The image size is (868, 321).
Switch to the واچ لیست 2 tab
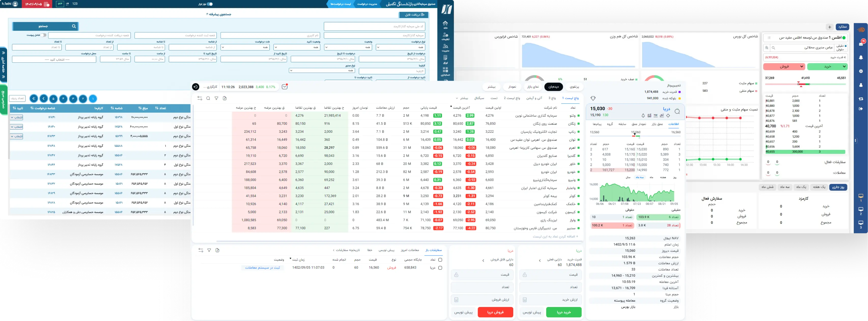click(512, 98)
